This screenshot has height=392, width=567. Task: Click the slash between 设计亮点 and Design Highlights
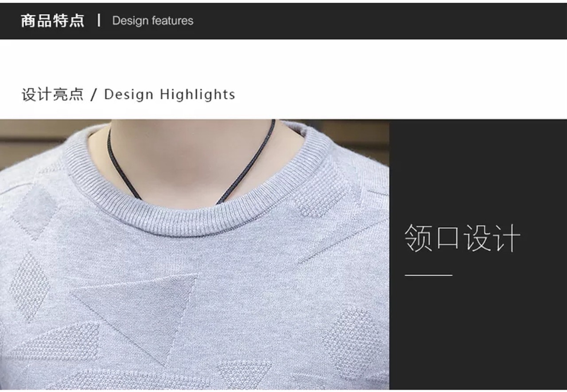(x=93, y=95)
